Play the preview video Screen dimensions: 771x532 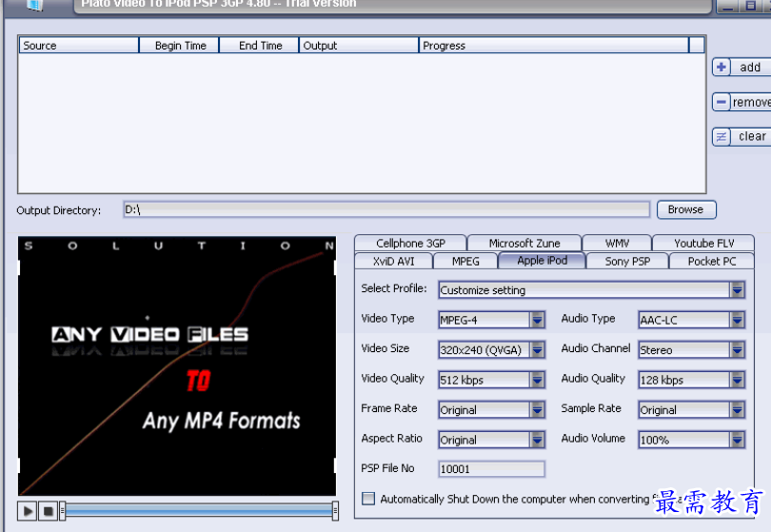pyautogui.click(x=28, y=511)
